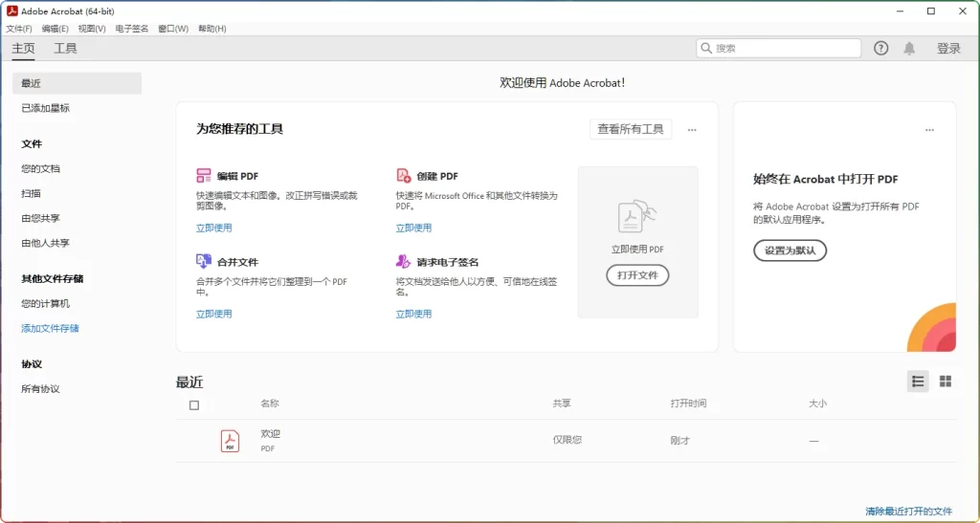
Task: Click 清除最近打开的文件 link
Action: [x=908, y=512]
